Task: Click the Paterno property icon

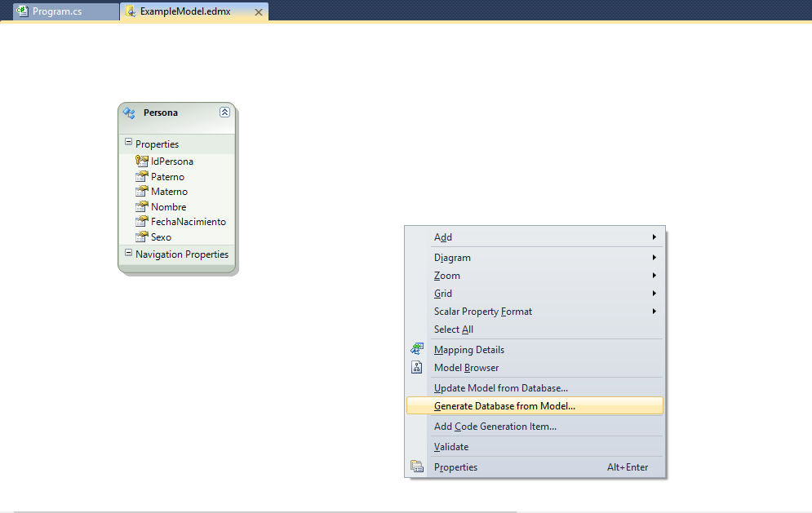Action: pyautogui.click(x=142, y=176)
